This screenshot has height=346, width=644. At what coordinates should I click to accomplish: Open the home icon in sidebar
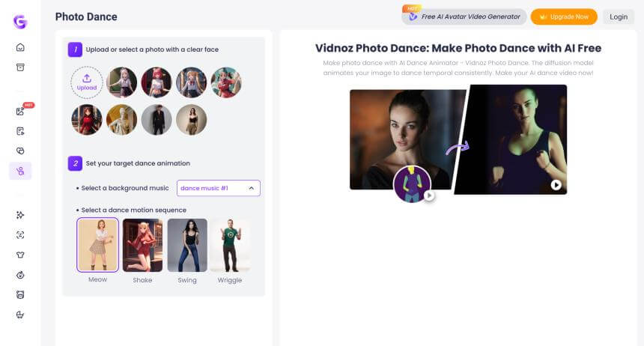(x=20, y=47)
